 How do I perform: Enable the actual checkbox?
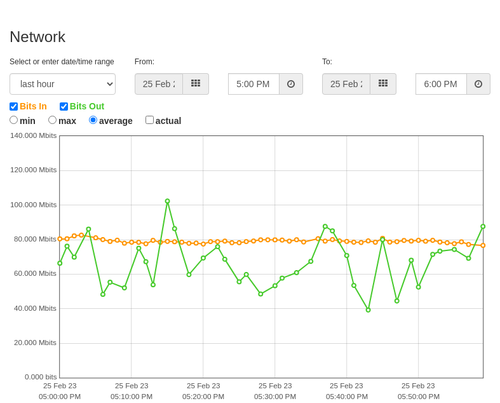tap(149, 120)
